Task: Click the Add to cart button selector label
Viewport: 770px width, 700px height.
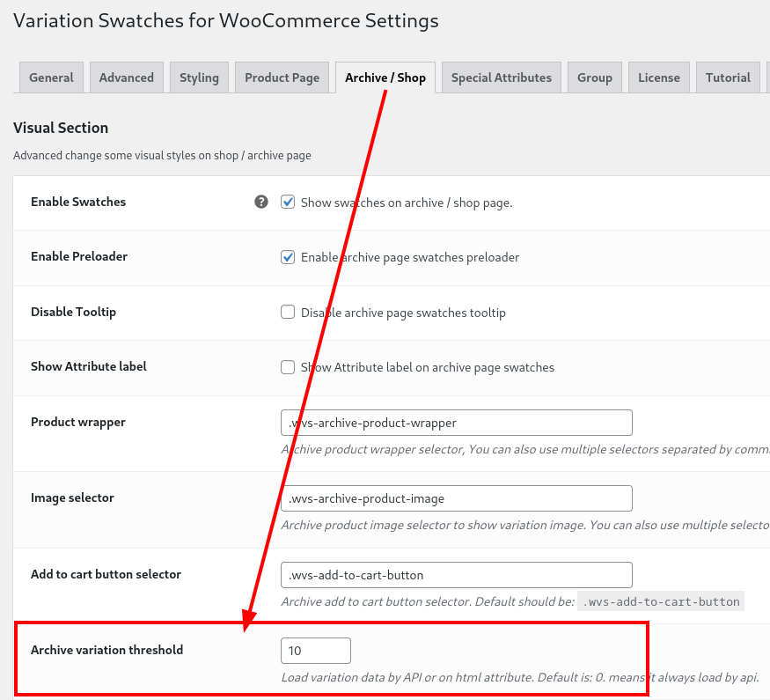Action: (106, 574)
